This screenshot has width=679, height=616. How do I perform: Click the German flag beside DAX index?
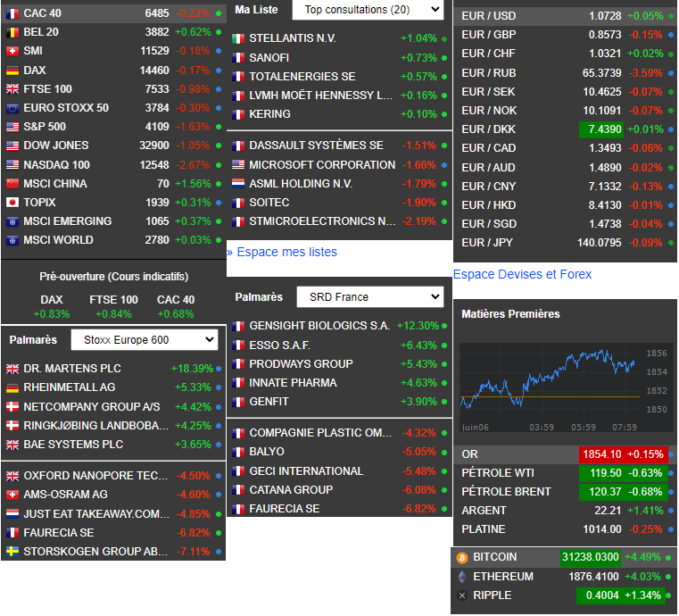(x=12, y=71)
